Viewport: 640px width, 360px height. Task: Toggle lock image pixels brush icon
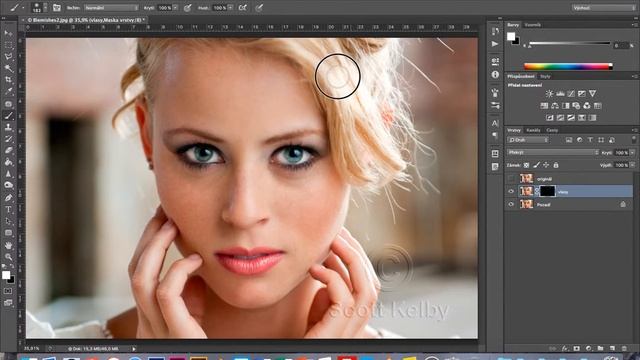click(x=536, y=165)
